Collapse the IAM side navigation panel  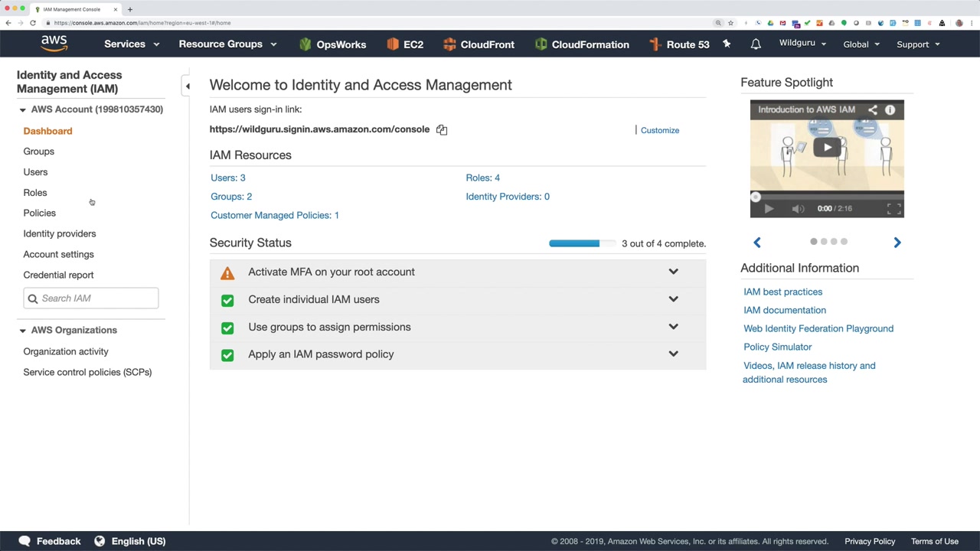[188, 86]
